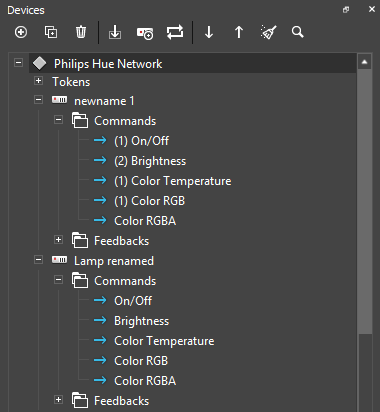Select the Tokens tree item
This screenshot has height=412, width=380.
[x=71, y=82]
